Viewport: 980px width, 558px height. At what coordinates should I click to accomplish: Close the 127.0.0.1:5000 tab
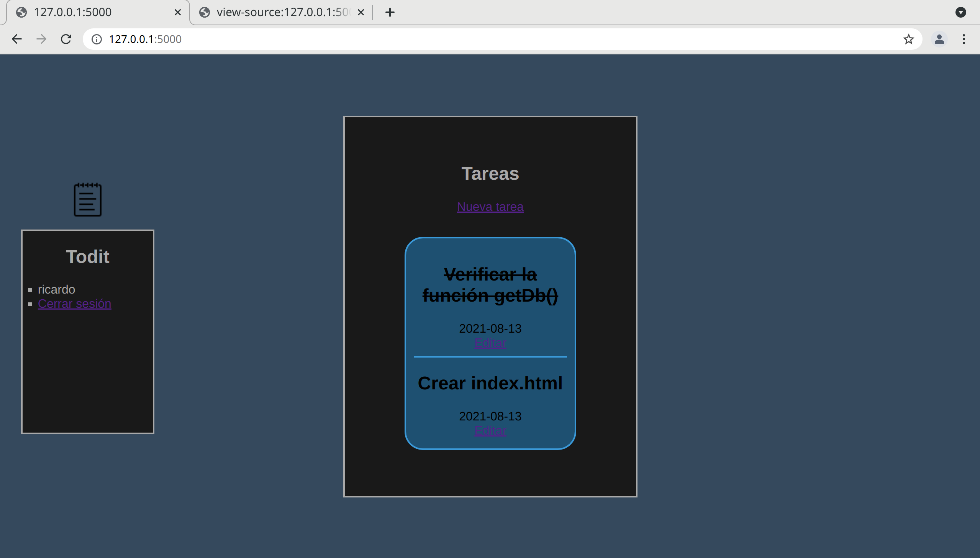point(177,12)
